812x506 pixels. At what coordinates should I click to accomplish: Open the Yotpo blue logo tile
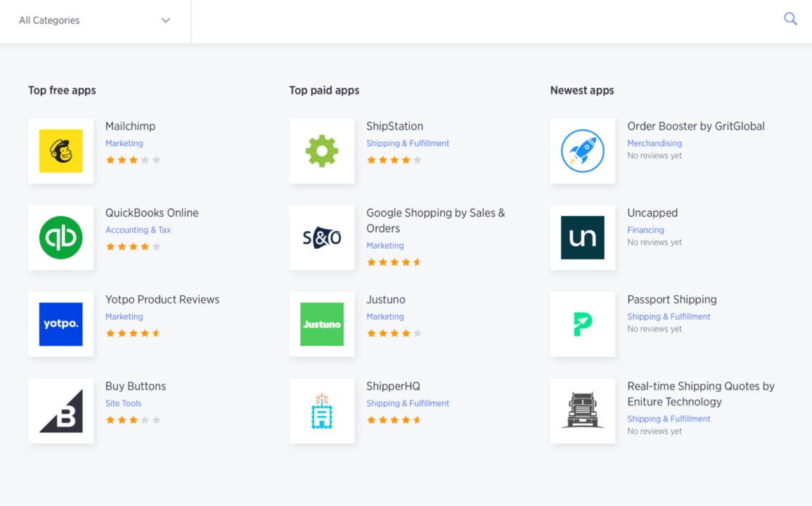[x=60, y=324]
